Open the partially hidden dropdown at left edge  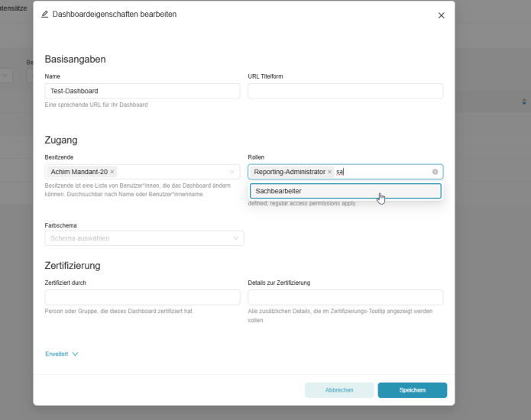point(5,76)
